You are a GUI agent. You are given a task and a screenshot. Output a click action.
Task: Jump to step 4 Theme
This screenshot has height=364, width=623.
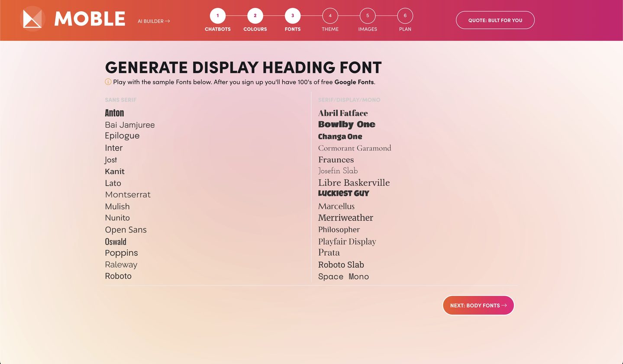[x=330, y=16]
